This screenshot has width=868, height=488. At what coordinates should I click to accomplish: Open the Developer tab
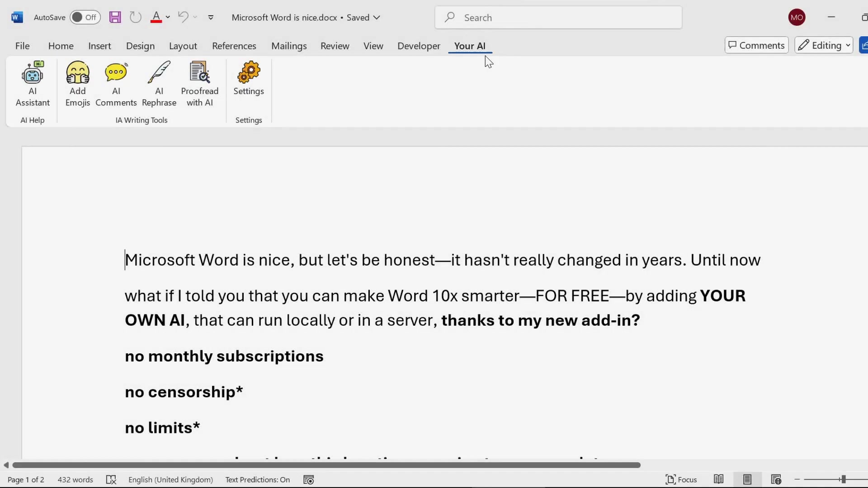(419, 46)
